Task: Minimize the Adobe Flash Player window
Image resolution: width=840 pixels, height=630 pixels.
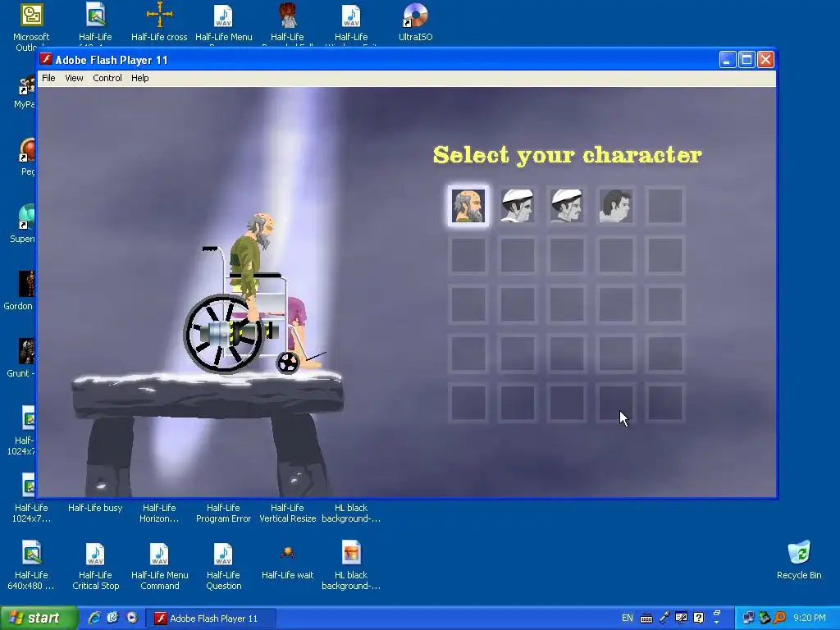Action: pos(728,59)
